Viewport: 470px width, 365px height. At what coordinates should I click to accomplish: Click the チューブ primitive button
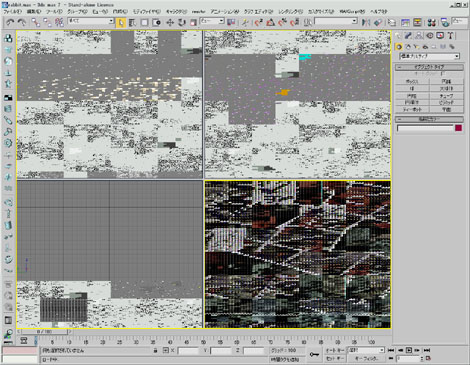(446, 96)
